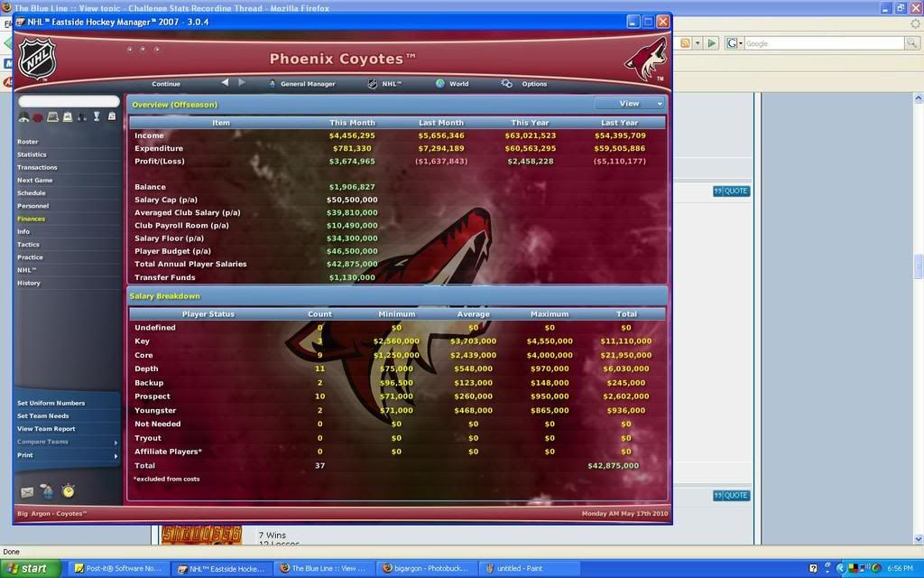
Task: Click the Balance value $1,906,827
Action: point(352,187)
